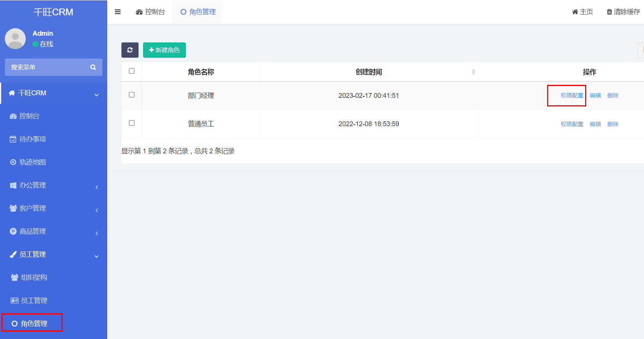Open 权限配置 for 部门经理
The height and width of the screenshot is (339, 644).
click(572, 96)
